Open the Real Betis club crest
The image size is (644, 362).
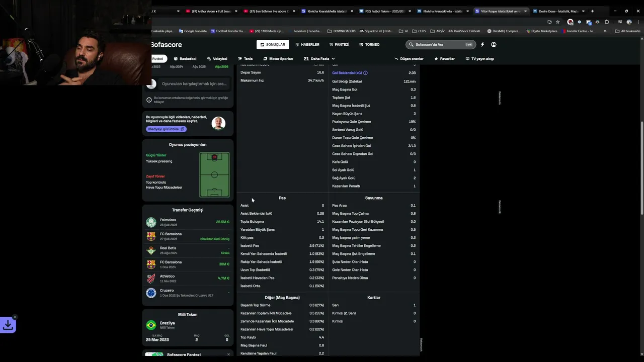[x=151, y=250]
